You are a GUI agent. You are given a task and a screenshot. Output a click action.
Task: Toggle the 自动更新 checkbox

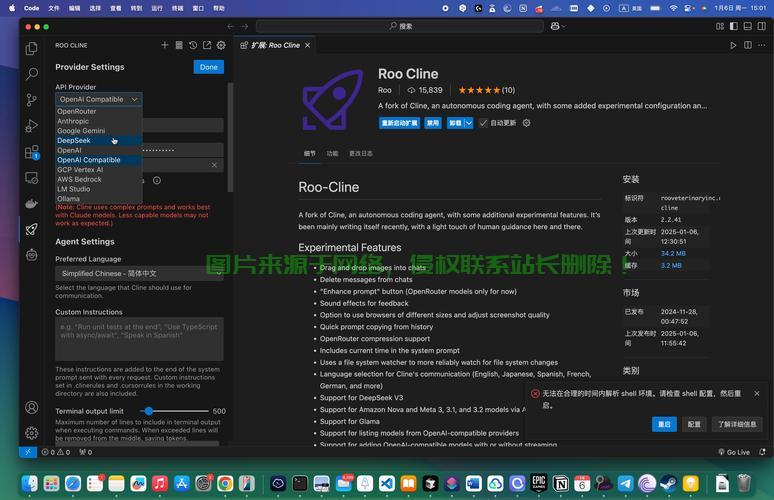coord(483,123)
